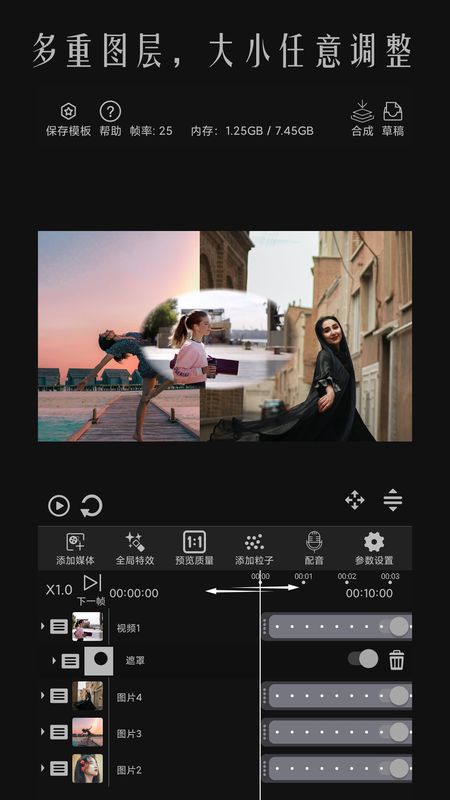Step to 下一帧 next frame
450x800 pixels.
[x=92, y=590]
